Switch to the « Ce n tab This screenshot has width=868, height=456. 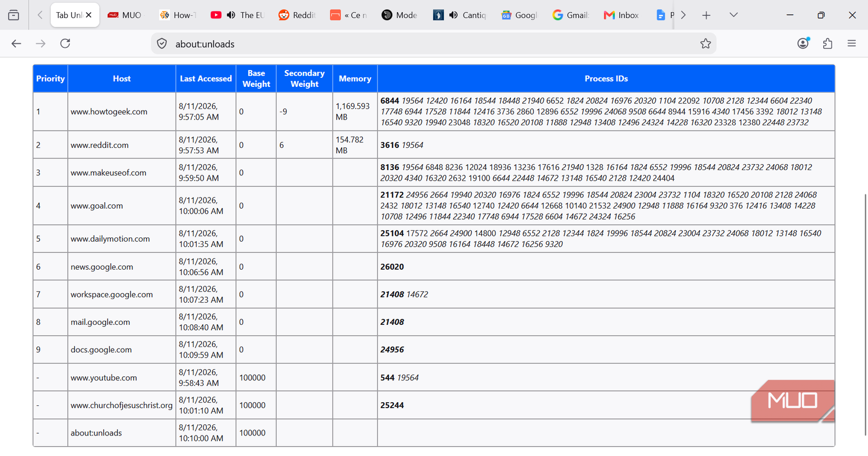click(x=348, y=15)
